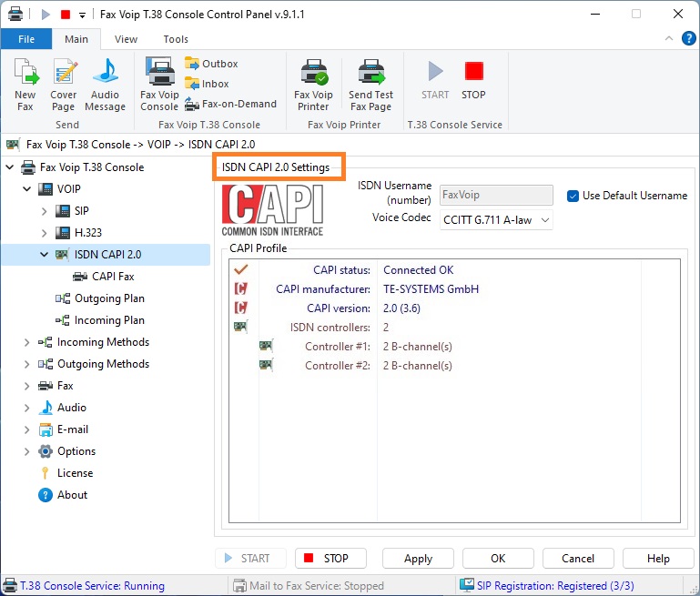Click Mail to Fax Service status
The image size is (700, 596).
309,586
